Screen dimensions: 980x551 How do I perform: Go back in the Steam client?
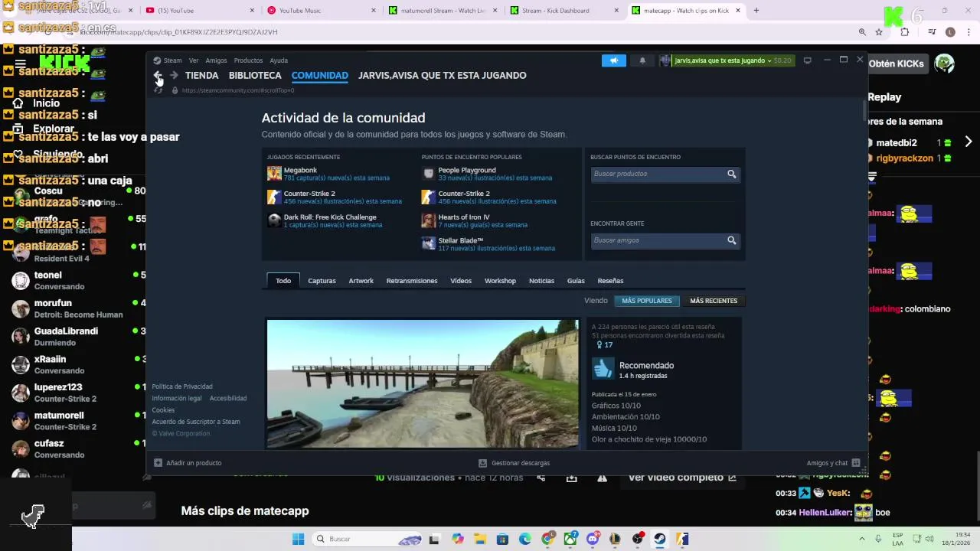(x=158, y=75)
